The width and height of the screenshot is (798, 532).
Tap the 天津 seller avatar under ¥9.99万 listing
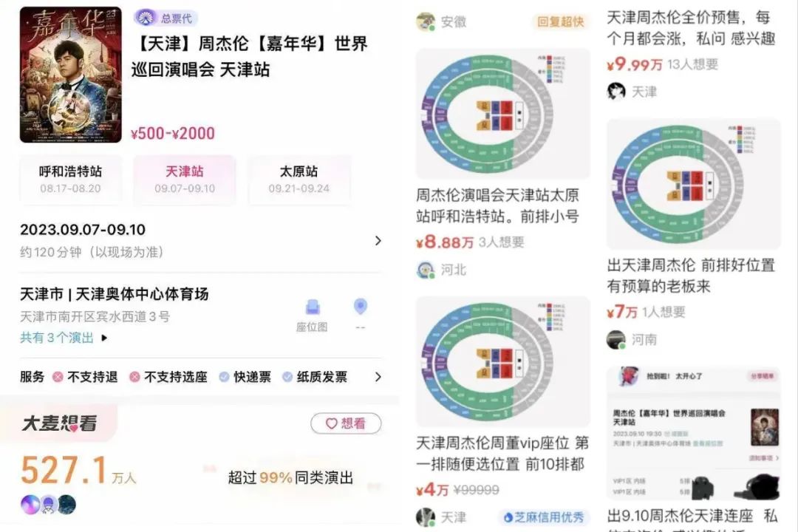tap(616, 92)
